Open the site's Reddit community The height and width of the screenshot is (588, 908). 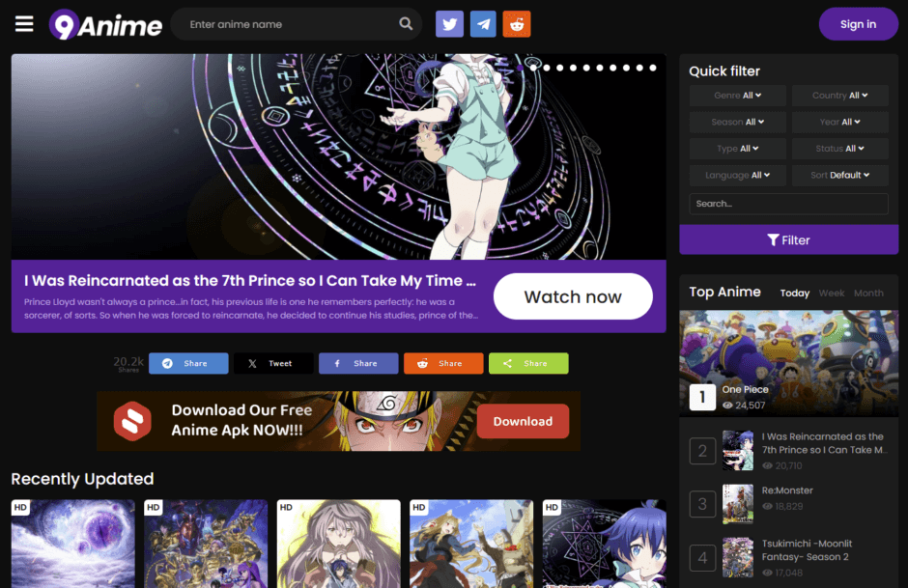(x=517, y=23)
